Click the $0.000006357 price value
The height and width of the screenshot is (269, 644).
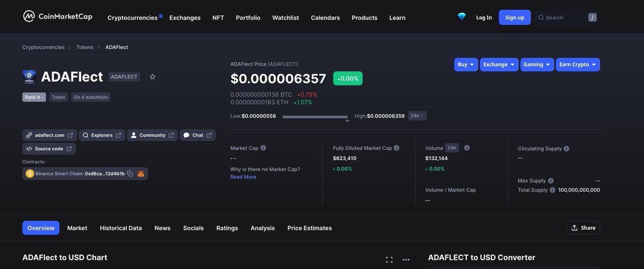point(278,78)
